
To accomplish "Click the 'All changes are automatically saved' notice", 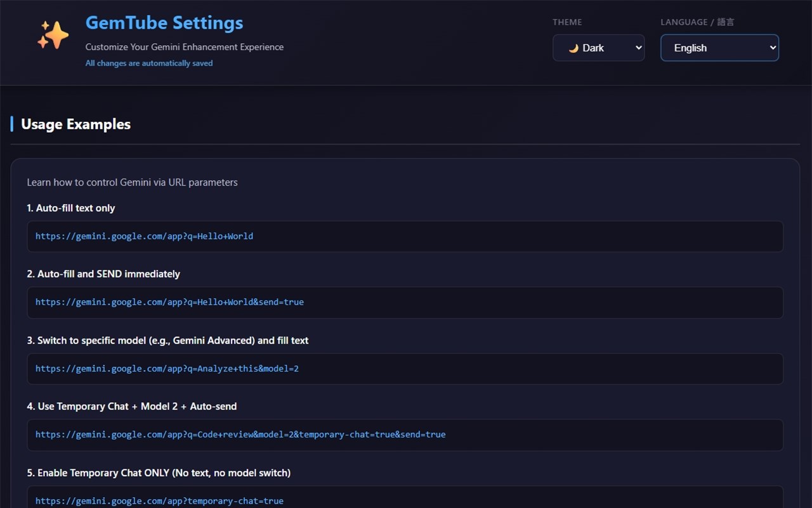I will 149,63.
